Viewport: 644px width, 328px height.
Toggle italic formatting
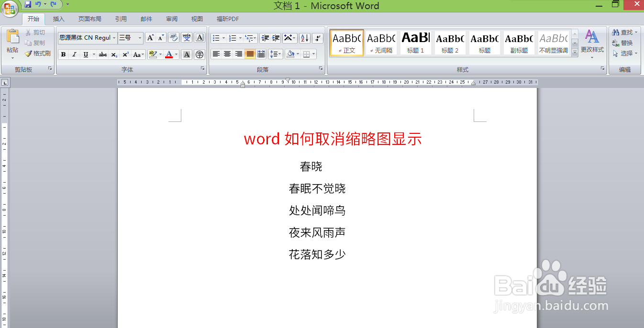point(74,55)
